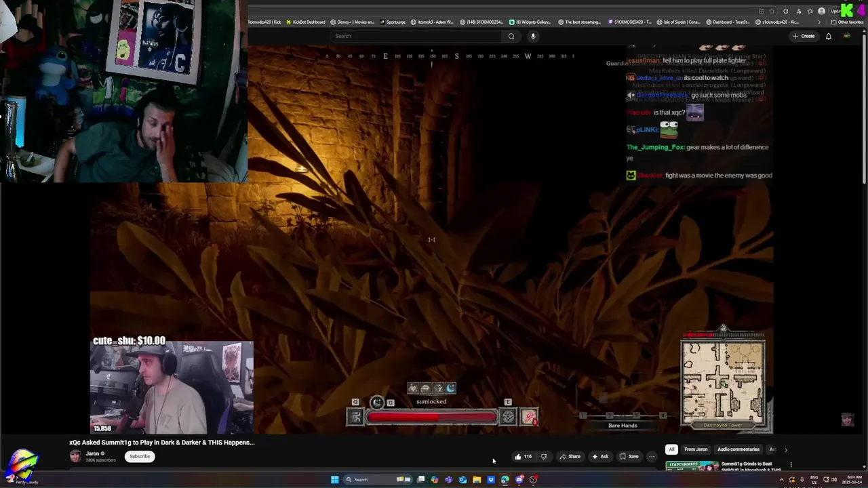The width and height of the screenshot is (868, 488).
Task: Click the YouTube voice search microphone icon
Action: (x=533, y=36)
